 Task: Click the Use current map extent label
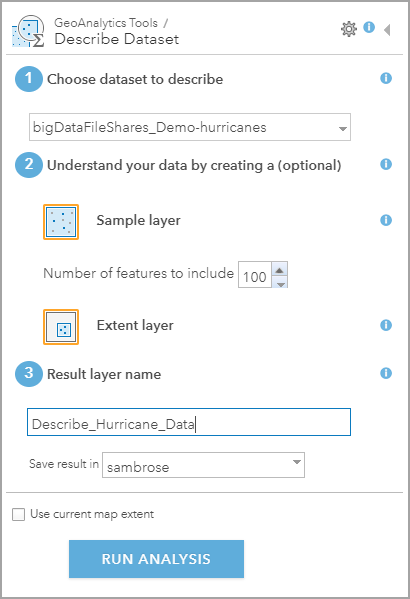pyautogui.click(x=92, y=514)
